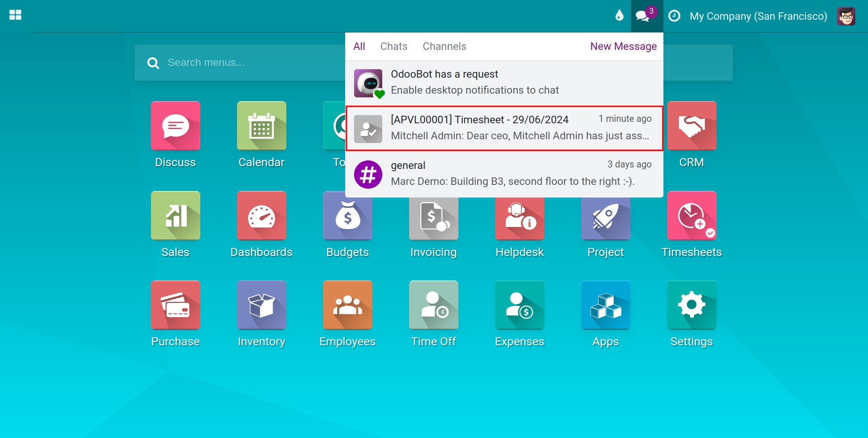Open the Apps module
This screenshot has width=868, height=438.
point(606,305)
